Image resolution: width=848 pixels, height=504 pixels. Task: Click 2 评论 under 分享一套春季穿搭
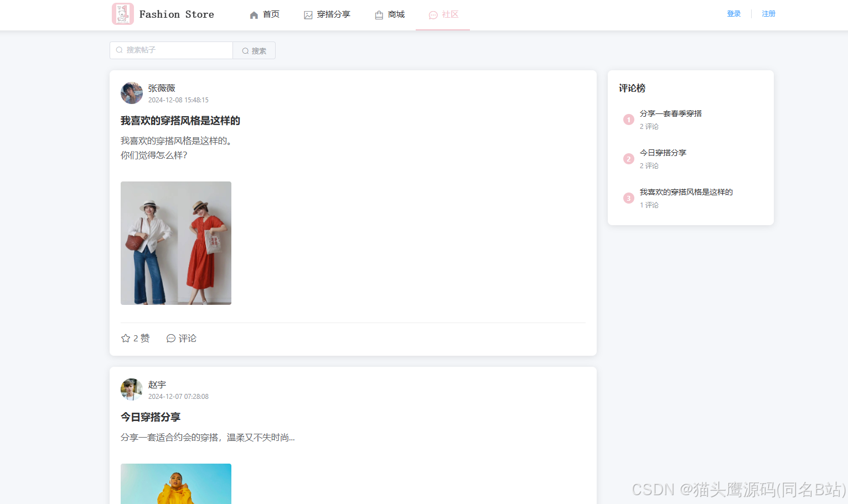pyautogui.click(x=649, y=127)
